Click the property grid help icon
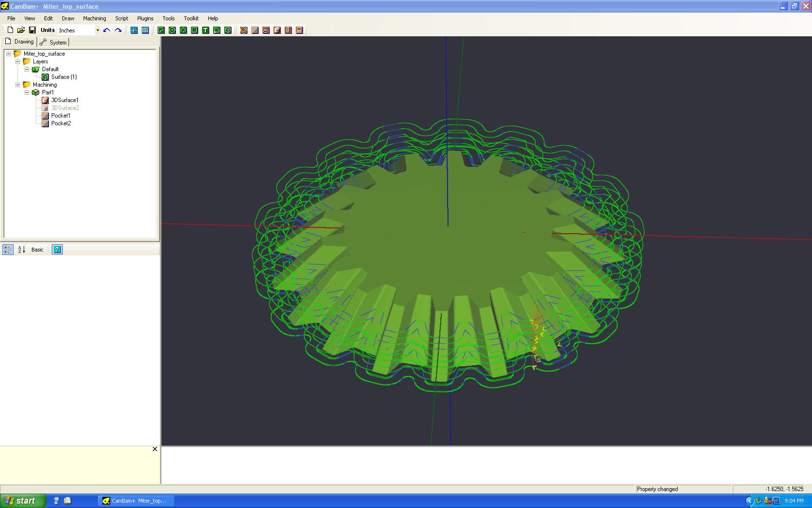 tap(57, 250)
